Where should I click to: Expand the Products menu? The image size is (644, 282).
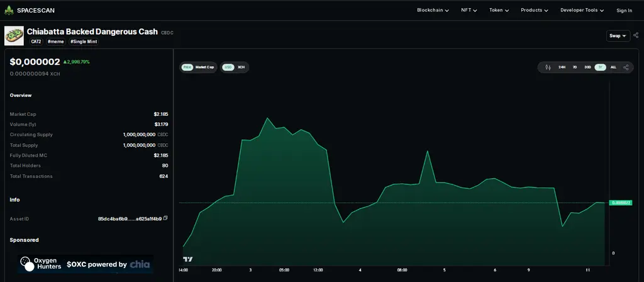535,10
